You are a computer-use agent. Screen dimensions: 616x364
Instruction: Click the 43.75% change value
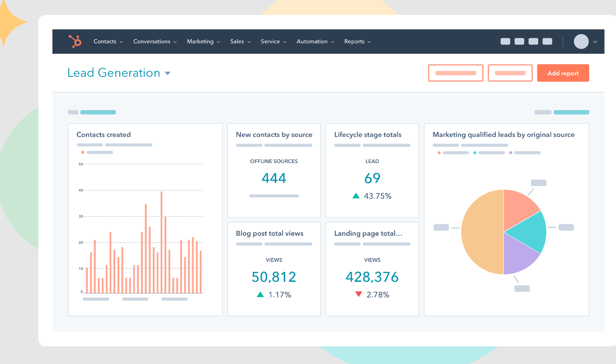coord(377,196)
